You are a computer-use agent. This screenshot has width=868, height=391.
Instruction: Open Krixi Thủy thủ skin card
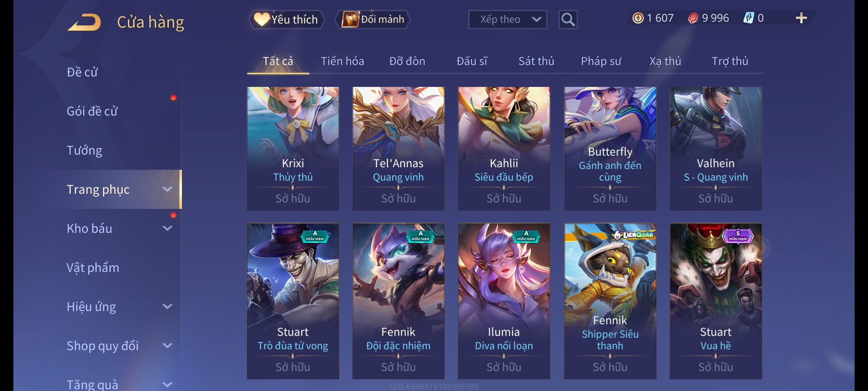point(293,148)
